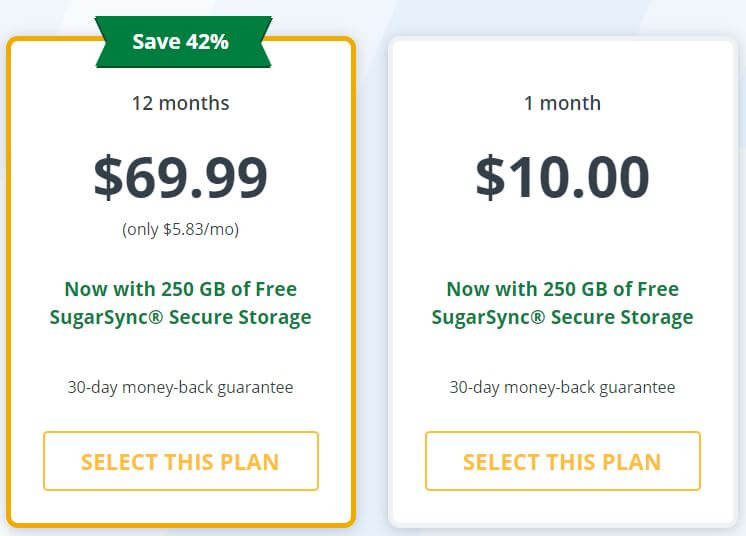
Task: Click the ® symbol in the 1-month card
Action: (x=538, y=316)
